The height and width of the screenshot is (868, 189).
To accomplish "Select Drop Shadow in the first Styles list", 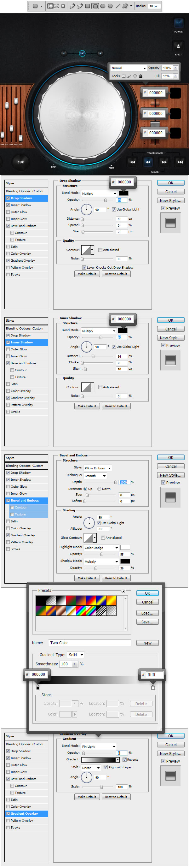I will 26,198.
